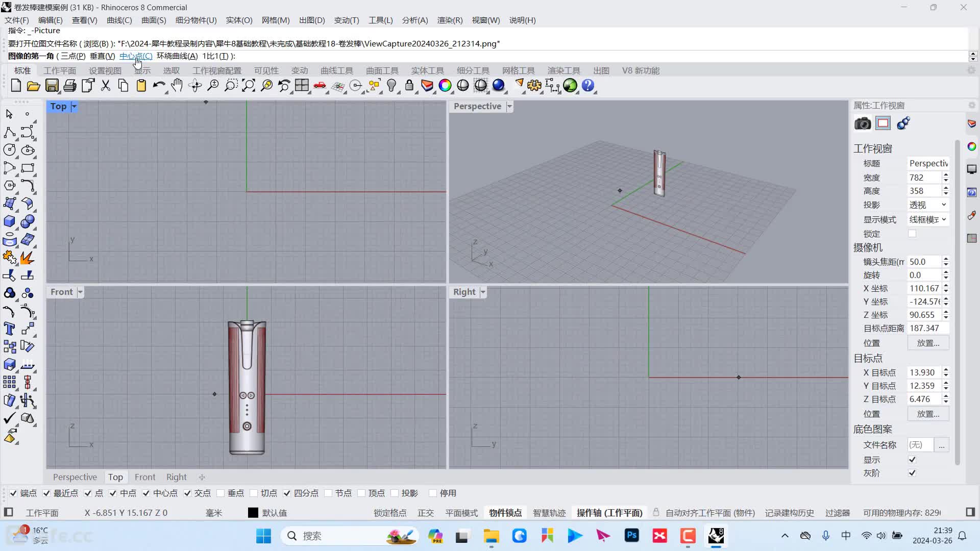
Task: Click the four-viewport layout icon
Action: 302,86
